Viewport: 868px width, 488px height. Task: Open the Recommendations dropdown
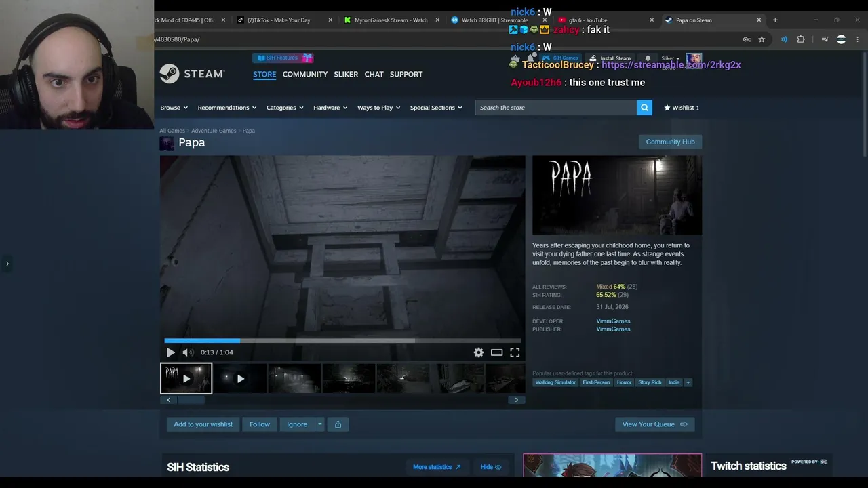[227, 108]
